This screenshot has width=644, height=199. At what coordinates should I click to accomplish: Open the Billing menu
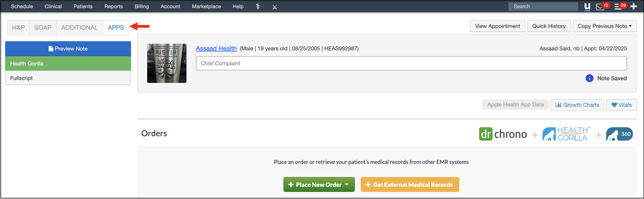point(142,6)
